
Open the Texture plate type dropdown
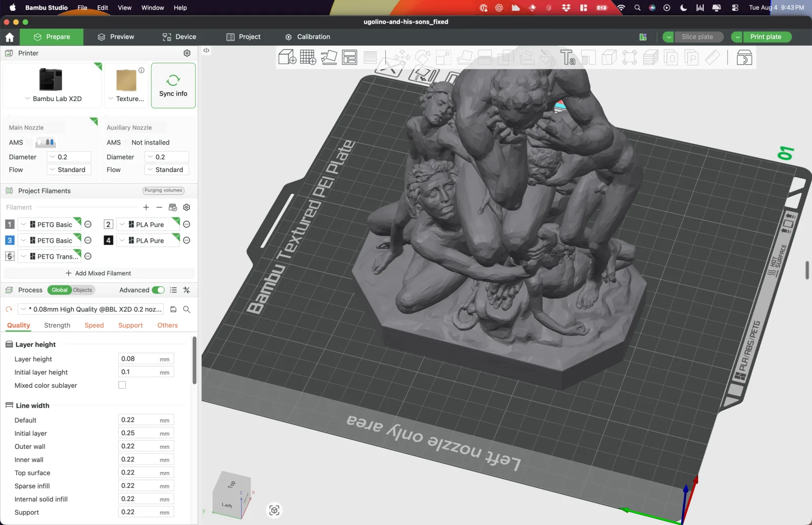coord(126,99)
